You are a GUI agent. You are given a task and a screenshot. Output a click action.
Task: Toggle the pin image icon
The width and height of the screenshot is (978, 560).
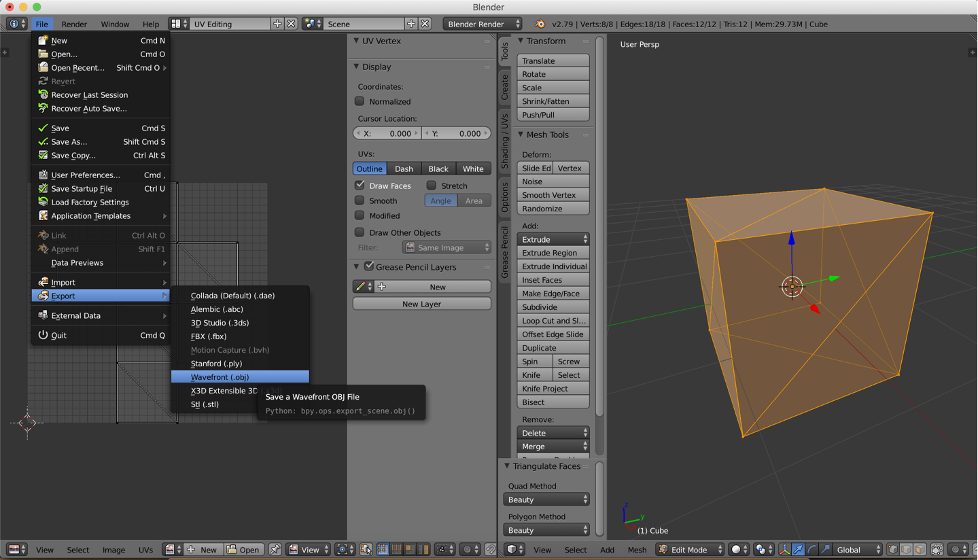275,549
